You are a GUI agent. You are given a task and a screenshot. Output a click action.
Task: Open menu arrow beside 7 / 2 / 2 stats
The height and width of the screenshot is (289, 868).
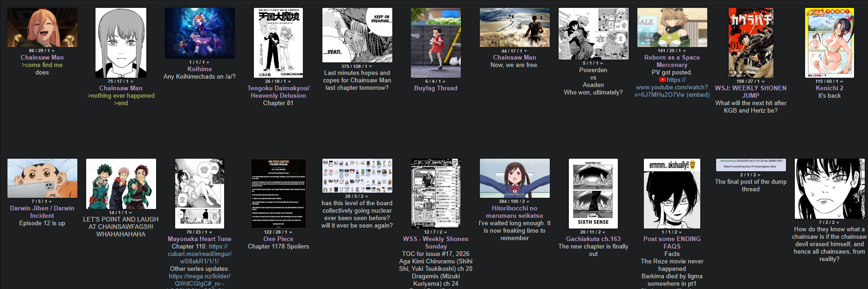[838, 222]
